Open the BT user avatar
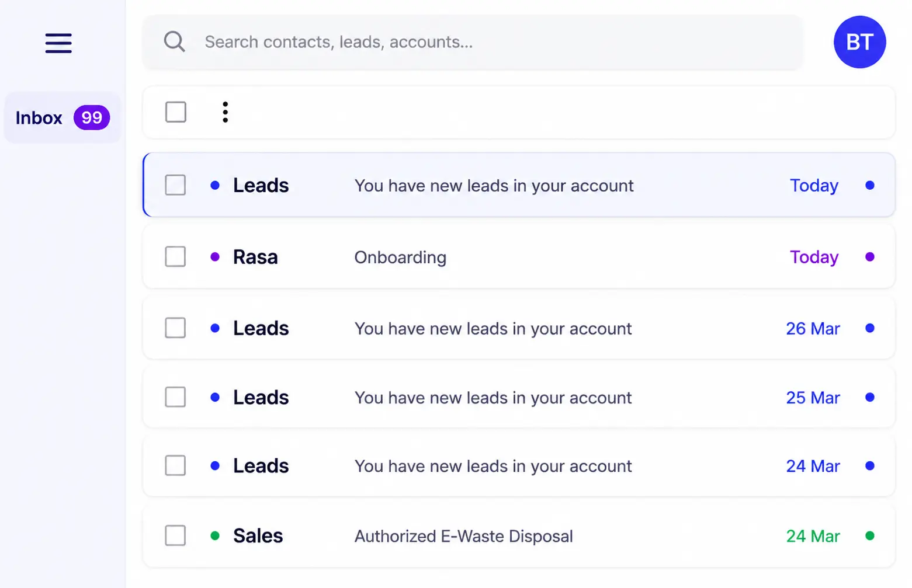 (x=859, y=42)
